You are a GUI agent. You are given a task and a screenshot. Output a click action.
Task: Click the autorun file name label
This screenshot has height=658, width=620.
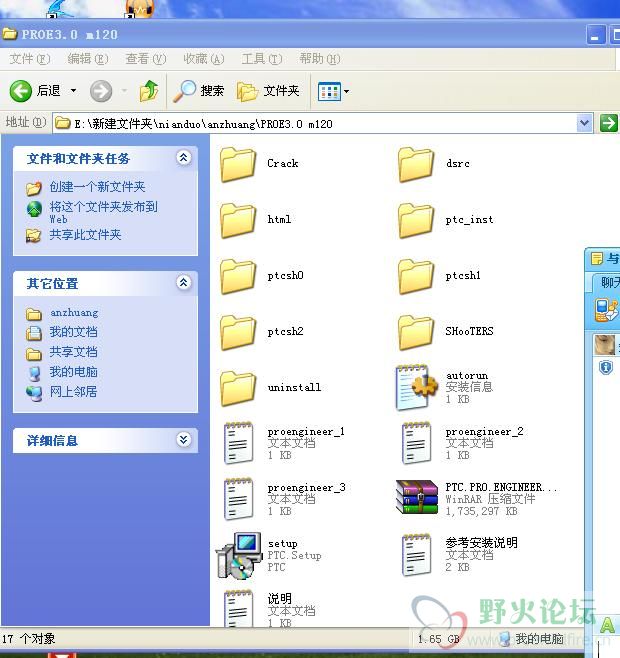[x=467, y=375]
